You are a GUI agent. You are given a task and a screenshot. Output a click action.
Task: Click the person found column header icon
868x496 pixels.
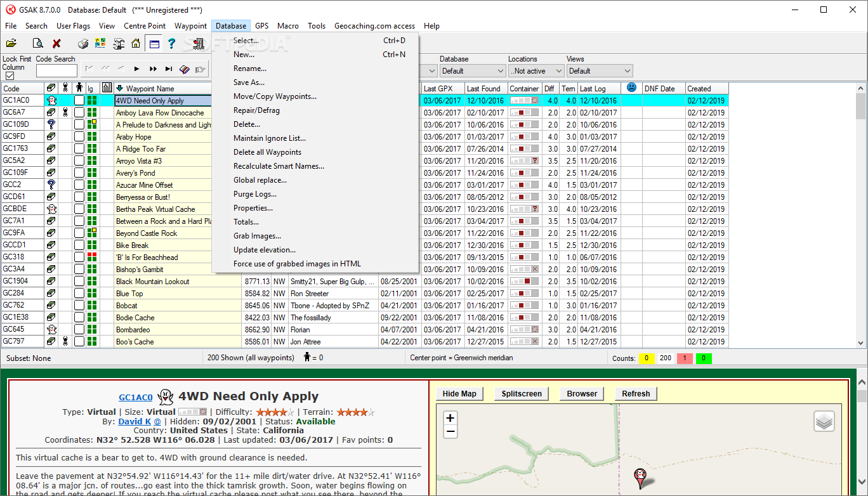79,88
